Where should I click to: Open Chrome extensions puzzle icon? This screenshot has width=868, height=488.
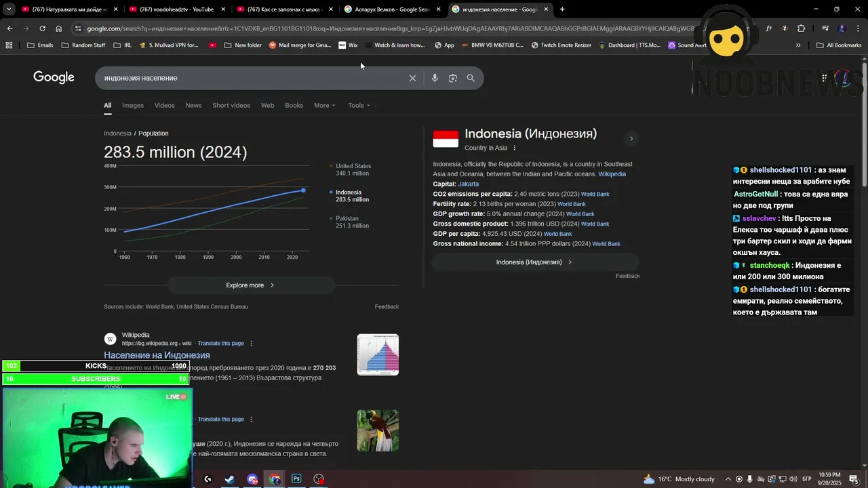tap(802, 28)
